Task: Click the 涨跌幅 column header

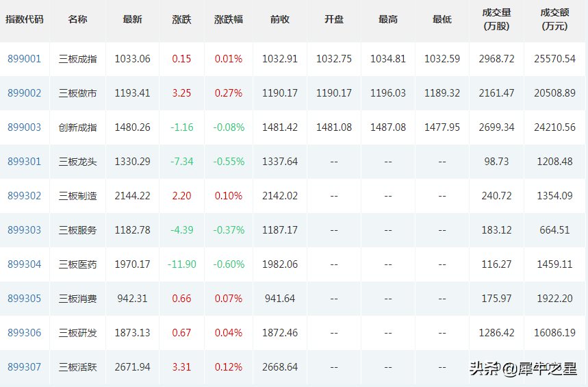Action: (x=229, y=19)
